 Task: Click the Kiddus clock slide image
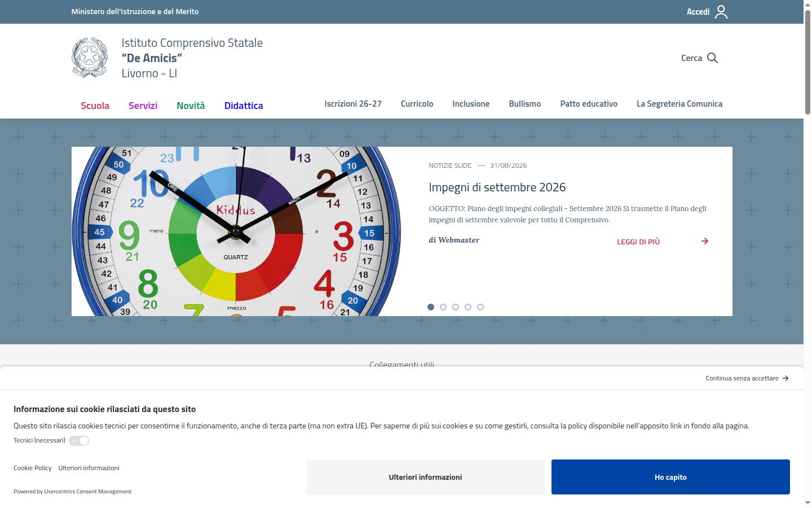coord(236,231)
